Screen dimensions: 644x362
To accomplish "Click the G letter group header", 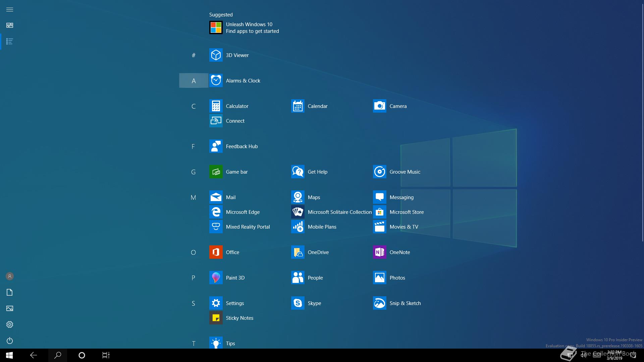I will click(194, 172).
